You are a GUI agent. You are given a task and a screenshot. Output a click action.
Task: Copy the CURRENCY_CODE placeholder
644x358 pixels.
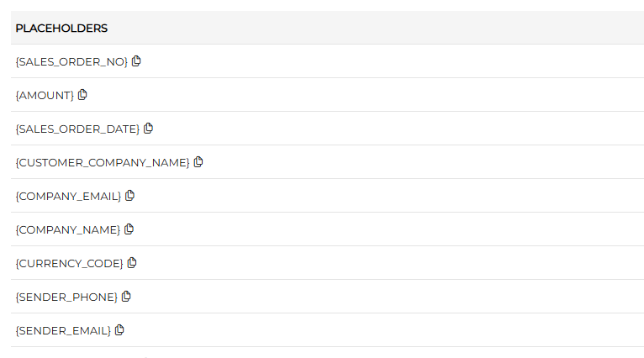(132, 263)
